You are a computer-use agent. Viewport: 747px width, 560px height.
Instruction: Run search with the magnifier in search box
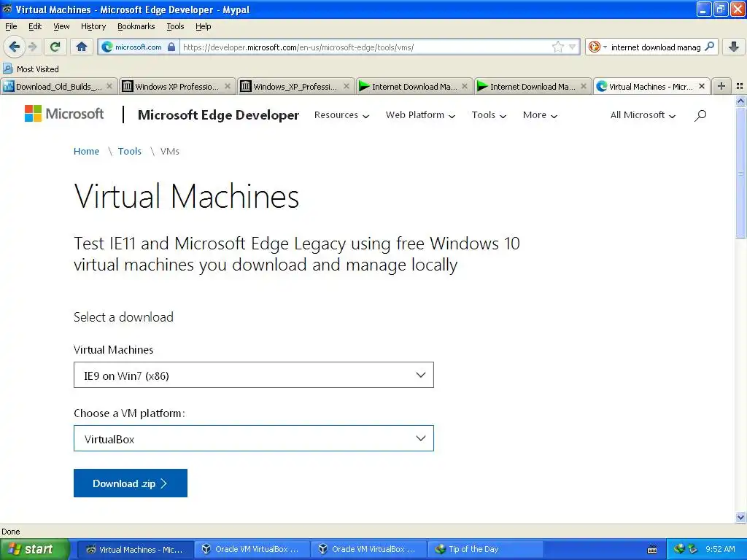click(709, 47)
